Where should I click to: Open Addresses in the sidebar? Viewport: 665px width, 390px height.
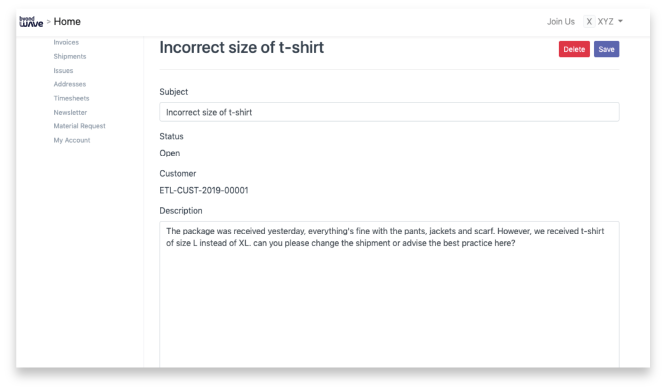tap(70, 84)
